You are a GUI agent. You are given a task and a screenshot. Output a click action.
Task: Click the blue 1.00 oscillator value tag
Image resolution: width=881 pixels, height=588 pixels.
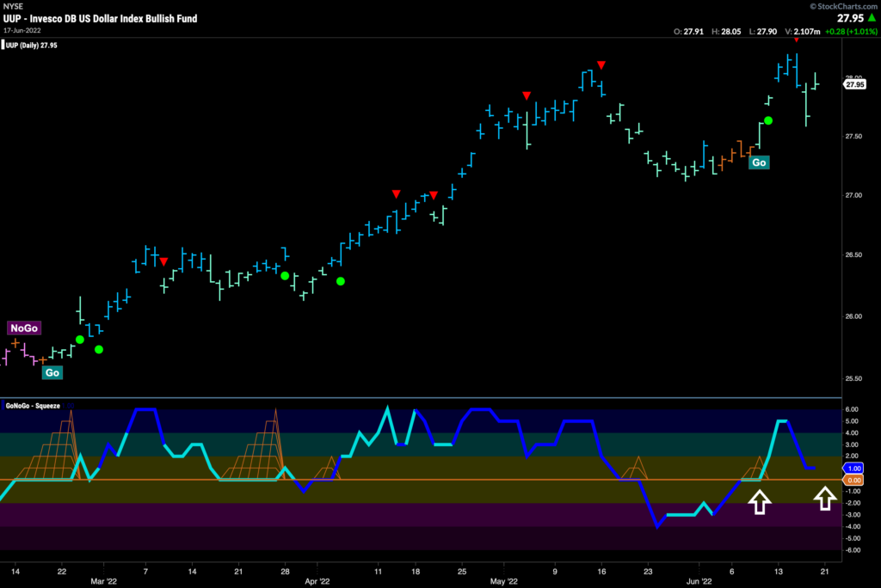click(x=854, y=468)
